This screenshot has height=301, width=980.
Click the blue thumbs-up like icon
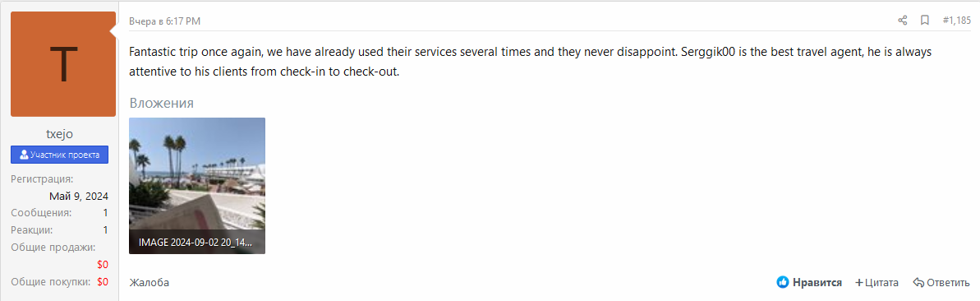783,282
